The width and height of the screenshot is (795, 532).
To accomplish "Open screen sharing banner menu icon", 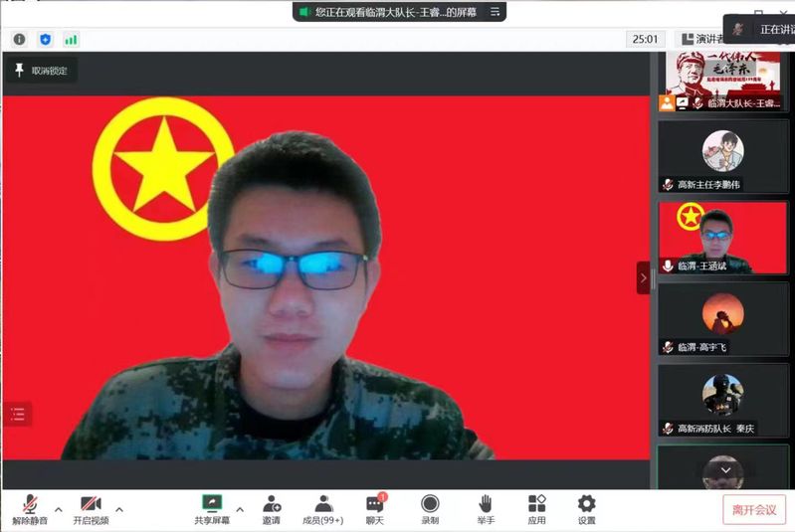I will click(x=495, y=12).
